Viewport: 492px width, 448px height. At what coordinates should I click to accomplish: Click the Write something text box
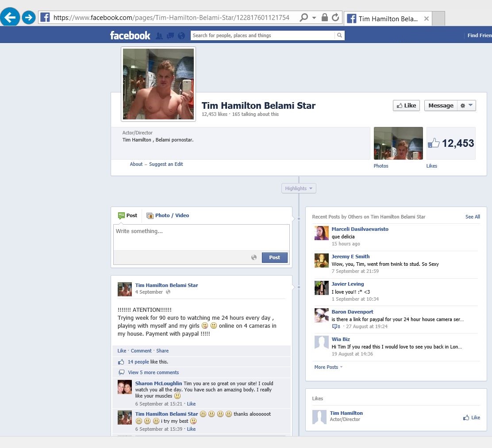point(201,237)
